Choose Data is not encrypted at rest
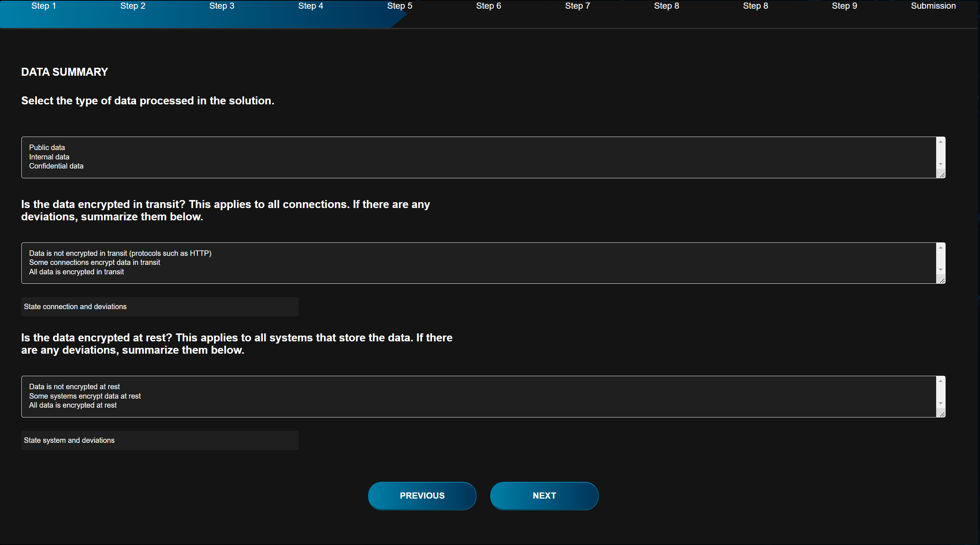980x545 pixels. 479,387
